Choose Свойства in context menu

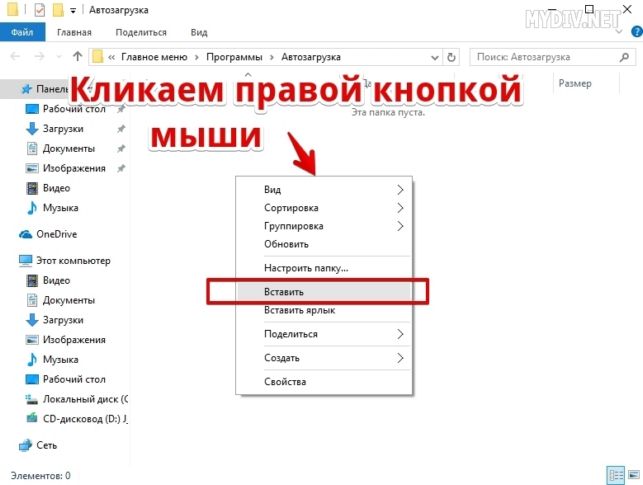click(324, 382)
